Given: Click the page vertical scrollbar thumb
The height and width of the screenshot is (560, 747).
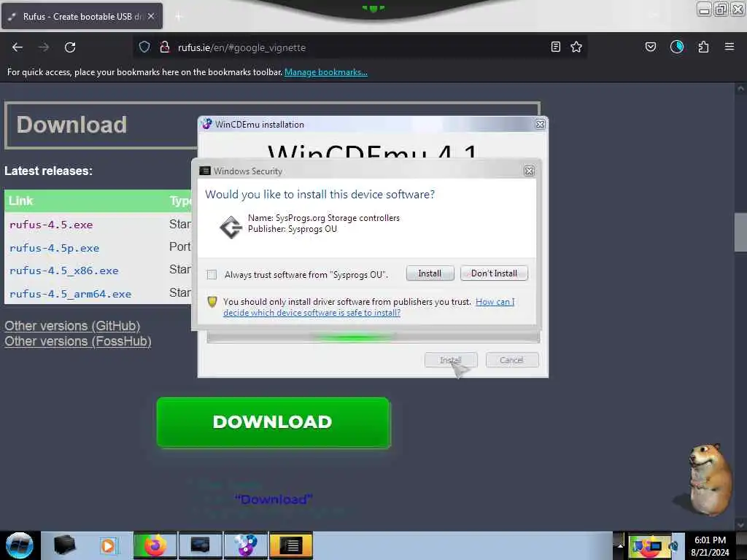Looking at the screenshot, I should click(x=740, y=232).
